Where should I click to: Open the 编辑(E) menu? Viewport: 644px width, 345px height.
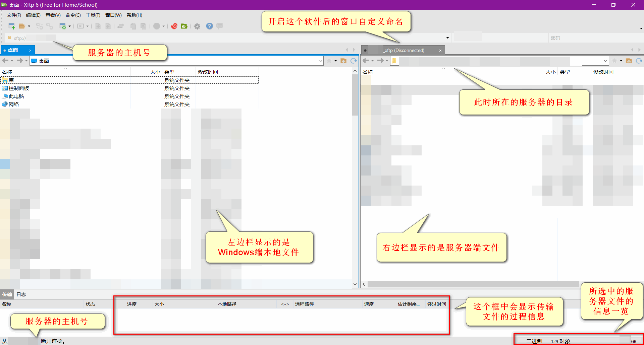(x=33, y=15)
